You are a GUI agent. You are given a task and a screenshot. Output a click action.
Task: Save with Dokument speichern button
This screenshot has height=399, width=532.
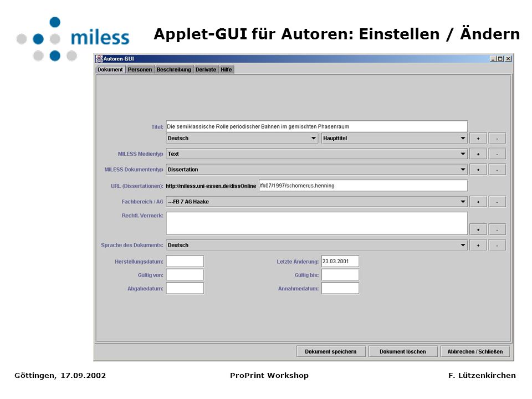pos(331,351)
